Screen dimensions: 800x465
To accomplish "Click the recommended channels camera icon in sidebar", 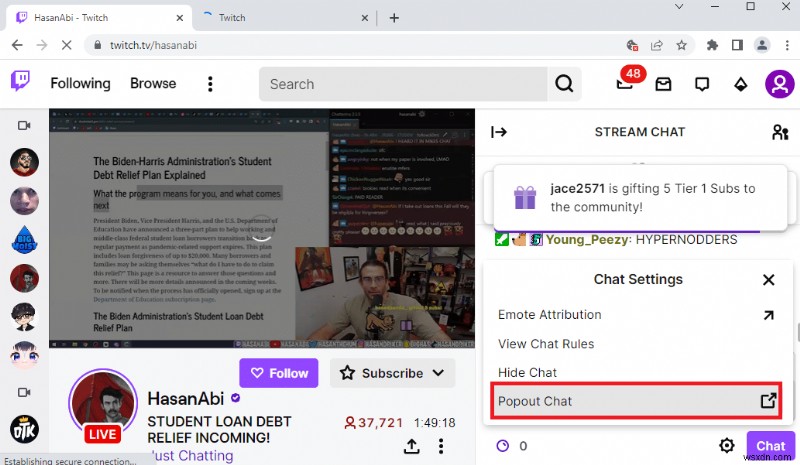I will (24, 393).
